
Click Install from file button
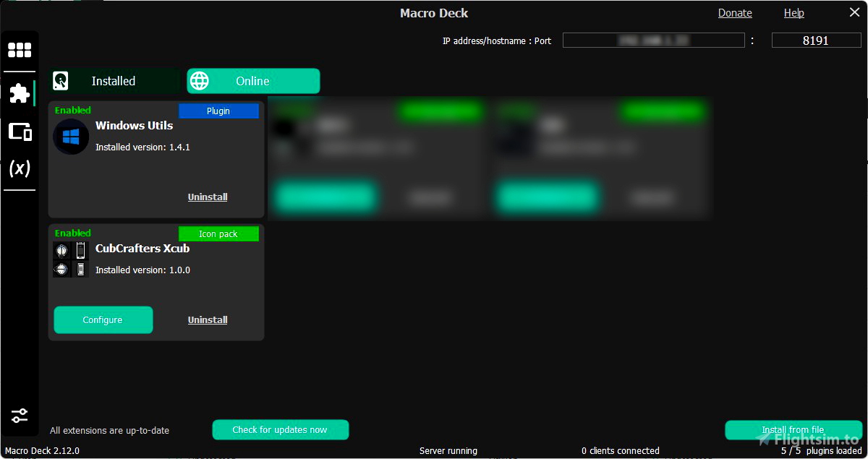tap(793, 430)
